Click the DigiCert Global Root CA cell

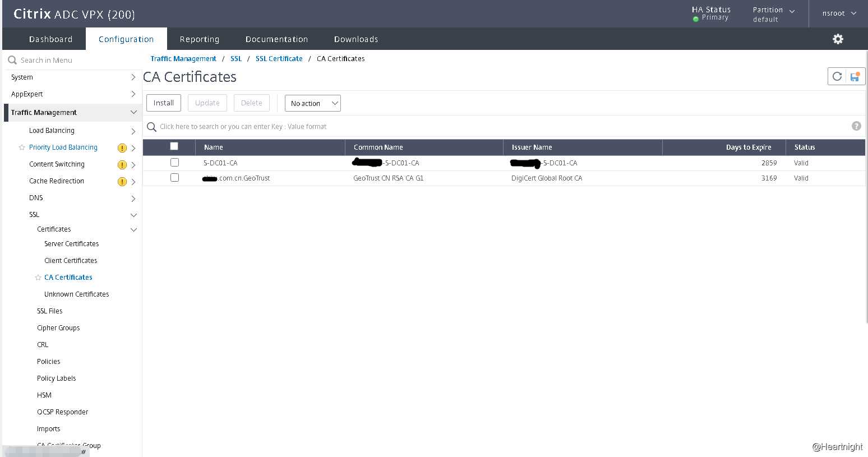547,178
